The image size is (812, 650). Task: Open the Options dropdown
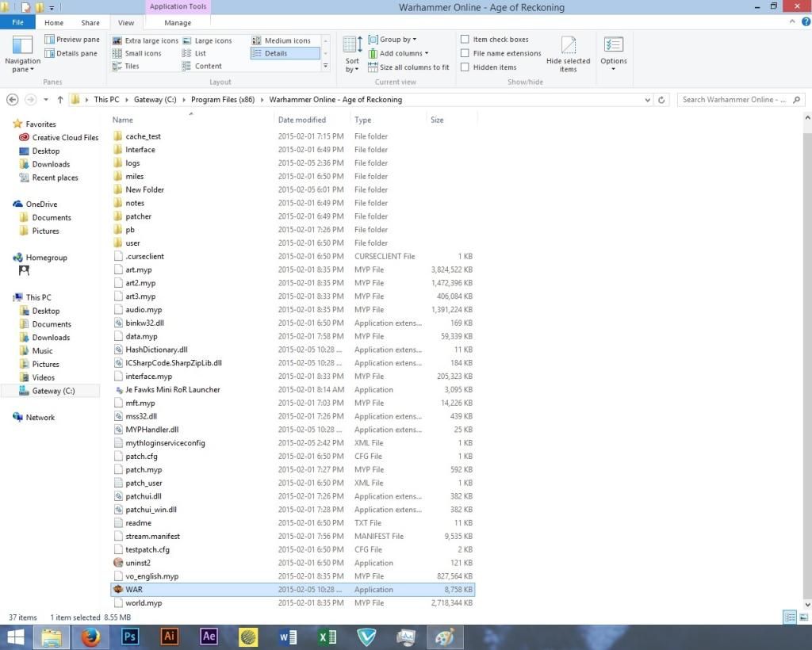pyautogui.click(x=614, y=55)
